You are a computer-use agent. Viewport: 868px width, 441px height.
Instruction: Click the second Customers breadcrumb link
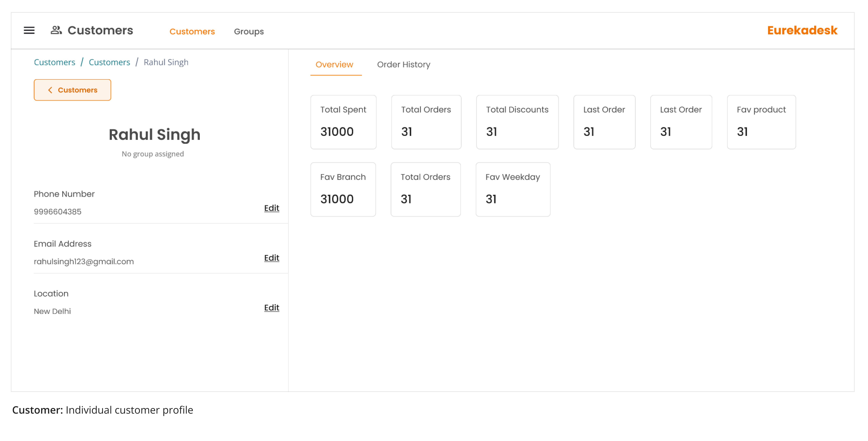point(109,62)
